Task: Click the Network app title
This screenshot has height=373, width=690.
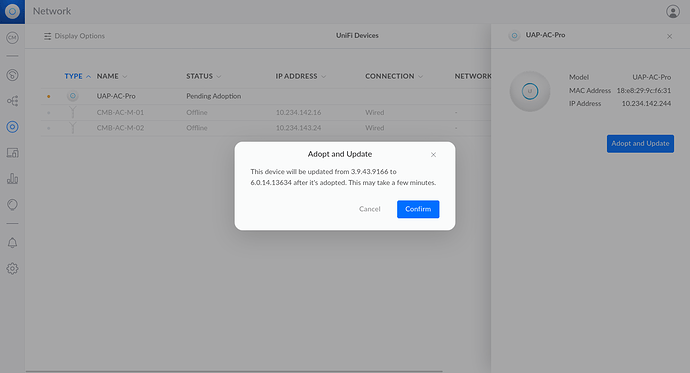Action: tap(52, 11)
